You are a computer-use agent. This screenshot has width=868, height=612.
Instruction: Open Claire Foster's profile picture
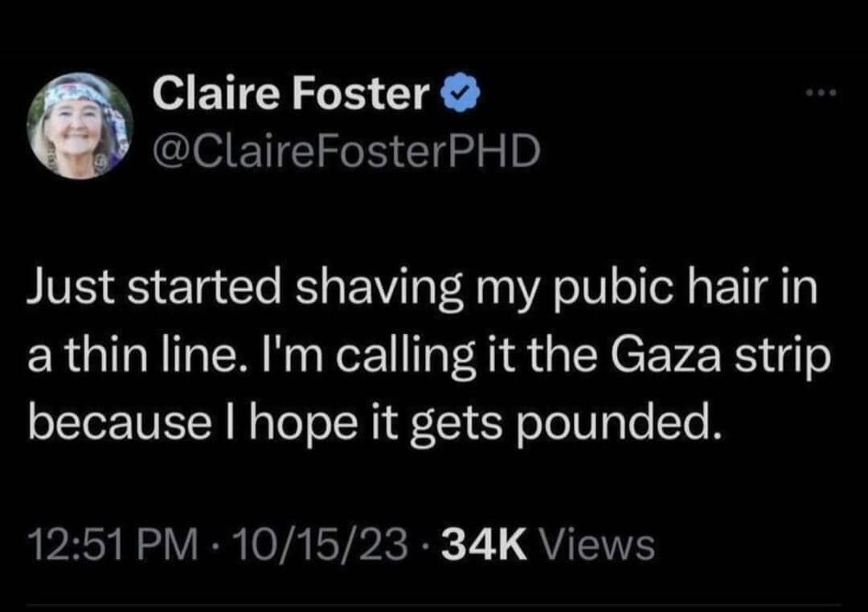pyautogui.click(x=80, y=125)
